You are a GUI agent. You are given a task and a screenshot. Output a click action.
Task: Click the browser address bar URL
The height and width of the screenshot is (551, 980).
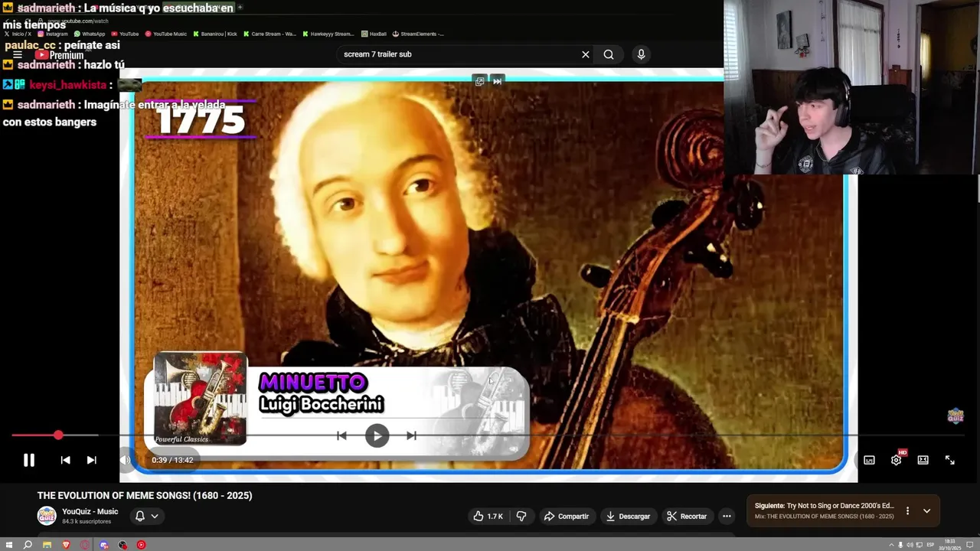point(78,21)
